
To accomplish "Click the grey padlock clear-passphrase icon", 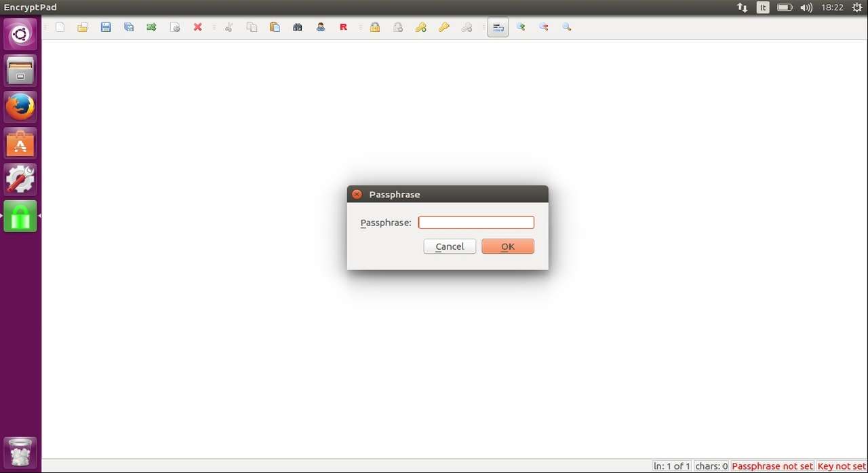I will 398,27.
